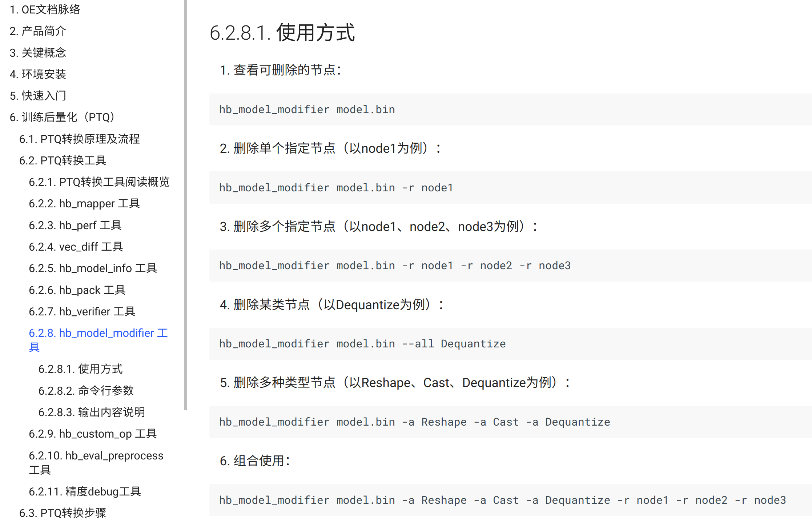Go to 产品简介 section
The image size is (812, 518).
(38, 31)
